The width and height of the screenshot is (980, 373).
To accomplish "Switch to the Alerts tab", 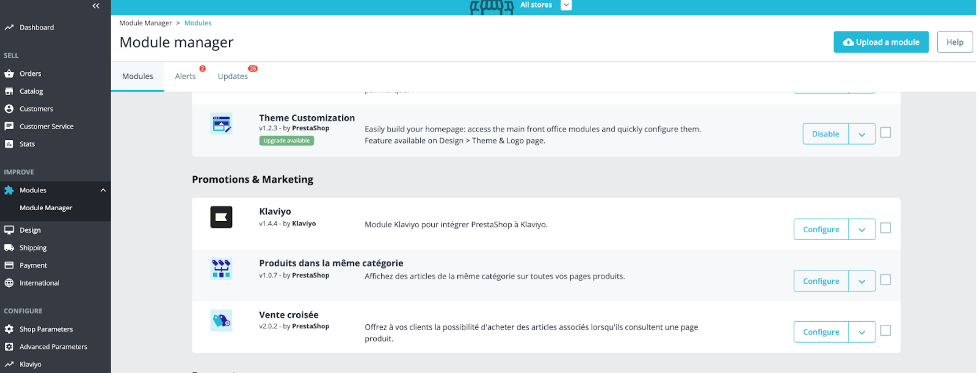I will (185, 76).
